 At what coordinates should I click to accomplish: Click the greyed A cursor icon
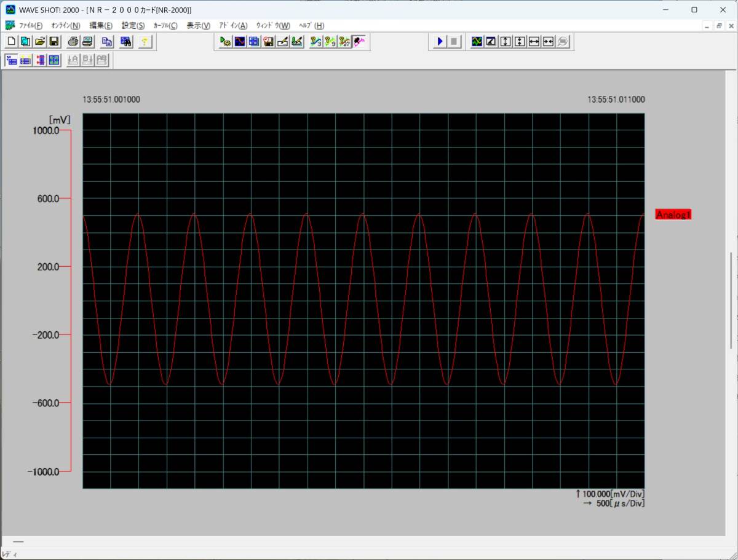tap(73, 60)
